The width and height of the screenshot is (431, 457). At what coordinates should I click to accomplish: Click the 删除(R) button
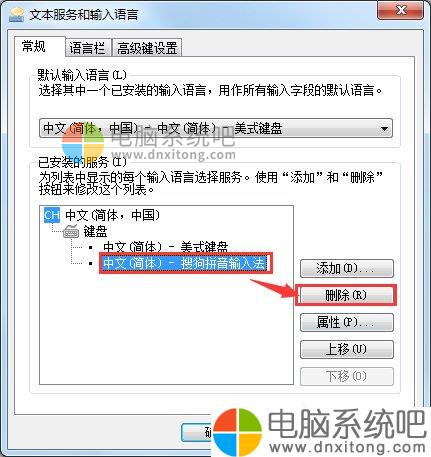pyautogui.click(x=347, y=295)
